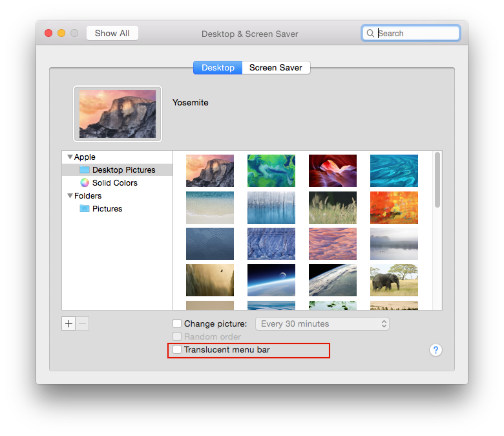Open help with the question mark button

pos(436,350)
